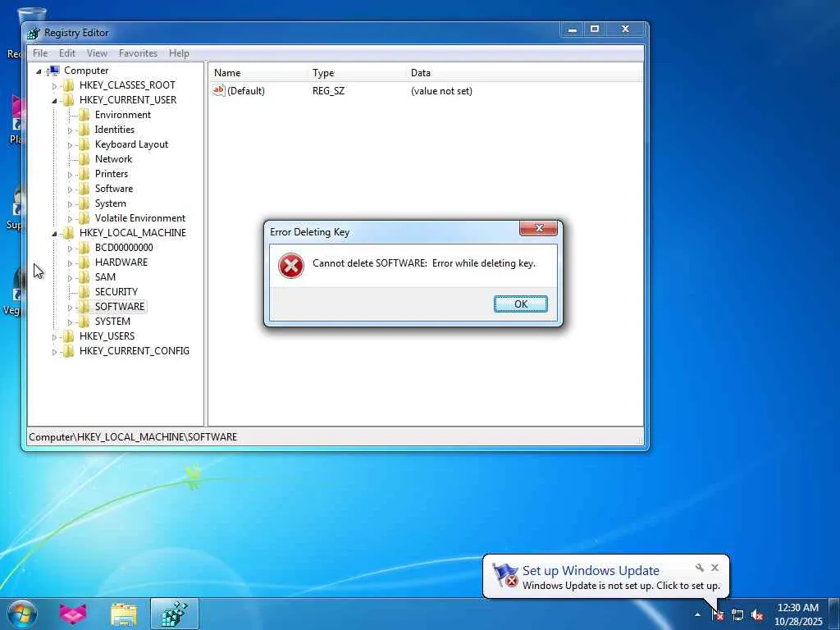Expand the SYSTEM key under HKEY_LOCAL_MACHINE
This screenshot has height=630, width=840.
pos(70,322)
